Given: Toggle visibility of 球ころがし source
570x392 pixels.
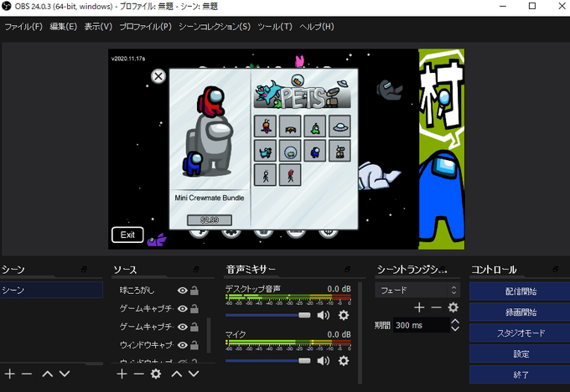Looking at the screenshot, I should pos(183,291).
